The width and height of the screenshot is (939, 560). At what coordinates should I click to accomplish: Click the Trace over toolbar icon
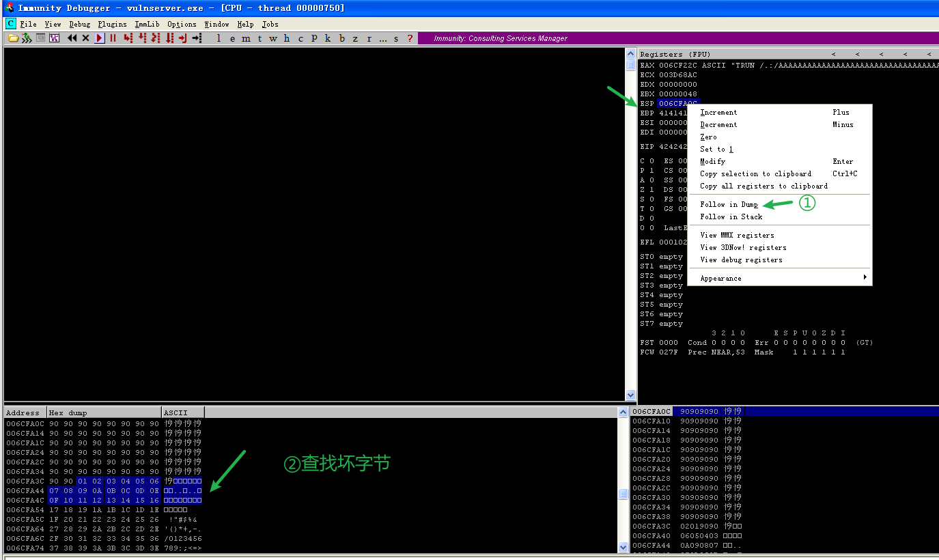click(x=169, y=38)
